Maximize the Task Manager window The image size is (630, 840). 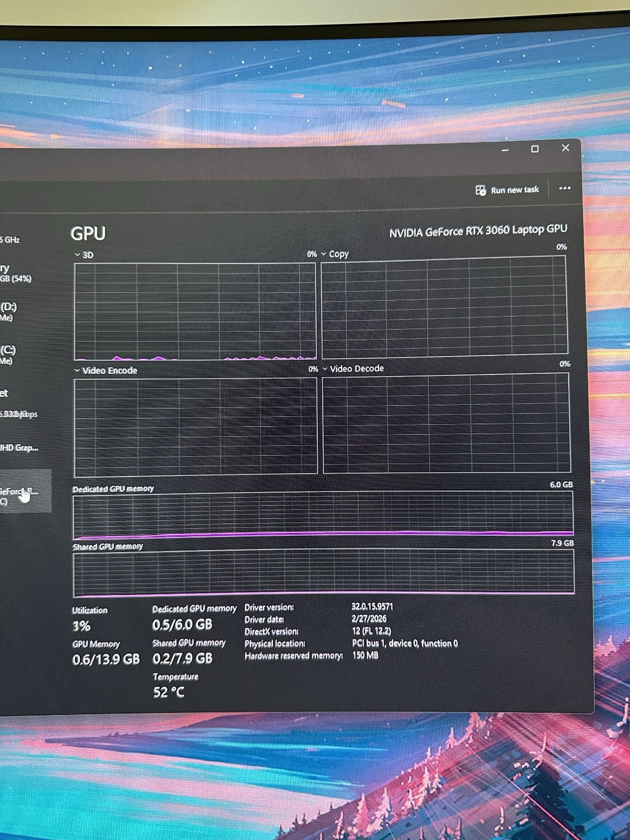point(534,149)
